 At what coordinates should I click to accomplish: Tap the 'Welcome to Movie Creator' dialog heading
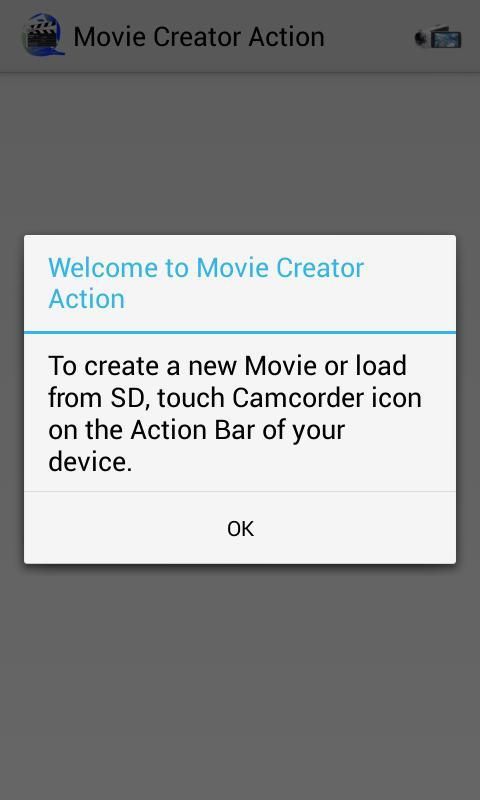206,268
